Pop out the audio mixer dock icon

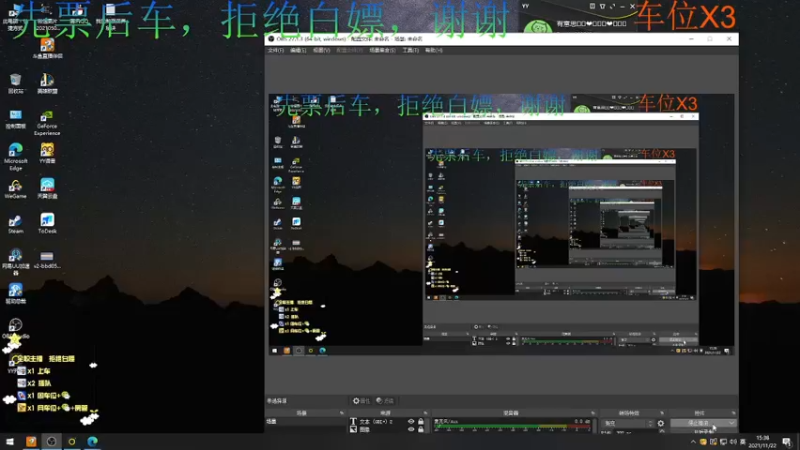pos(593,413)
